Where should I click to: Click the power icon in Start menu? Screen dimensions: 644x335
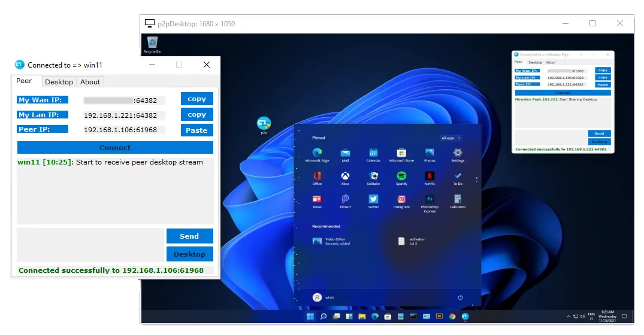point(460,297)
